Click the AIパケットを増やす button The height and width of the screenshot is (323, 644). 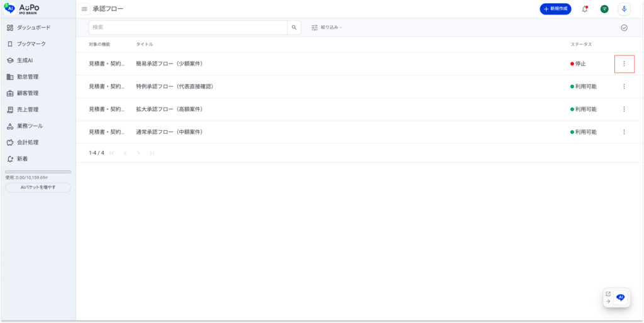(x=38, y=187)
